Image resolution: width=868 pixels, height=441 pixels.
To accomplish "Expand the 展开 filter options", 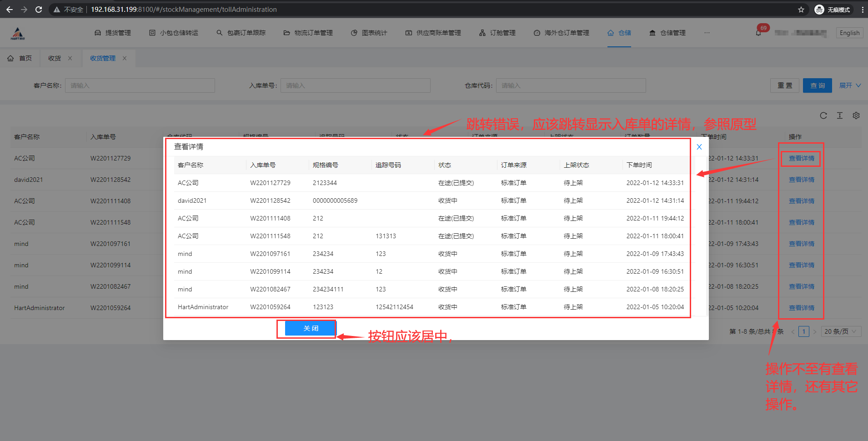I will (849, 85).
